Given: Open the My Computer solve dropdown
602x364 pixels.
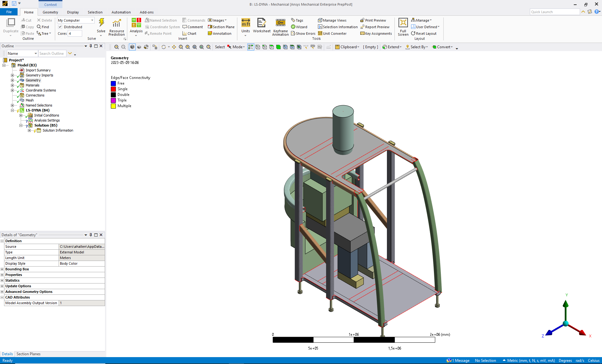Looking at the screenshot, I should click(x=92, y=20).
